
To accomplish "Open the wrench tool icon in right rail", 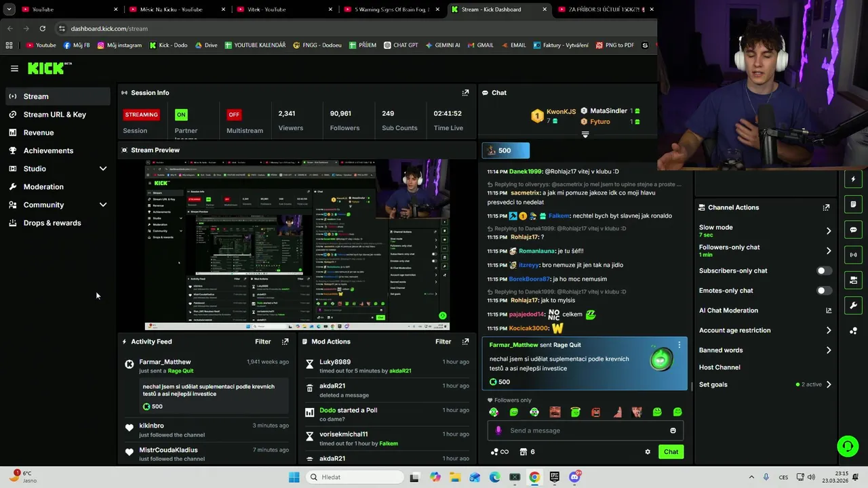I will pyautogui.click(x=853, y=305).
